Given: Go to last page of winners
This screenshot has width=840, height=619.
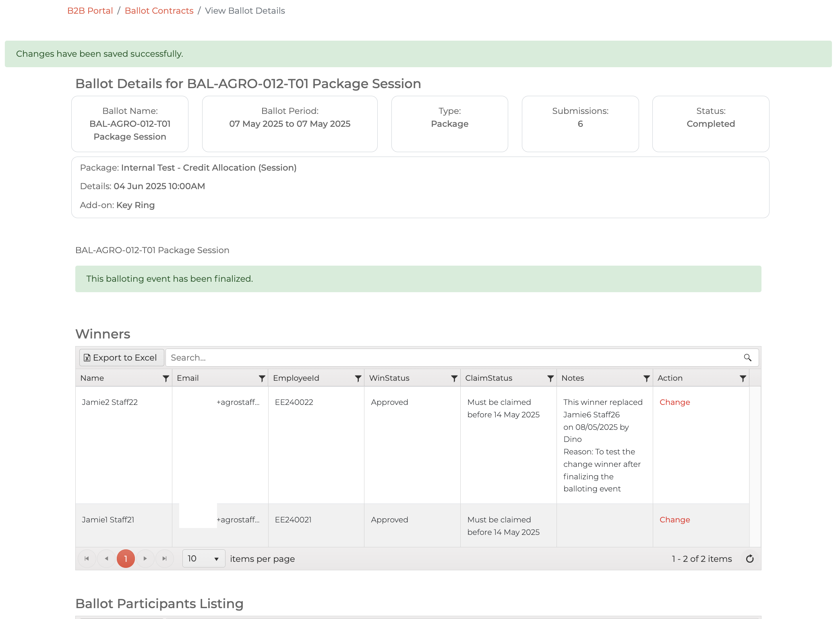Looking at the screenshot, I should point(164,559).
